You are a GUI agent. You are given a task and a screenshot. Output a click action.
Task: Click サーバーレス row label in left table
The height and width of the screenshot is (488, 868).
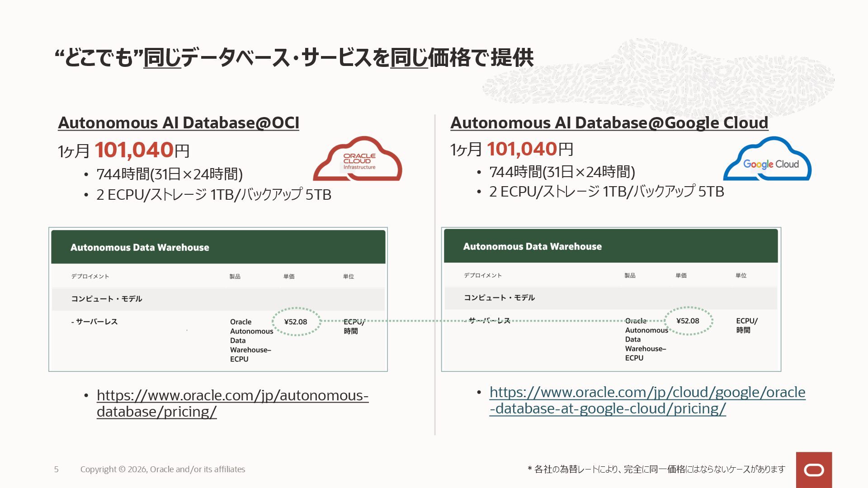(94, 322)
